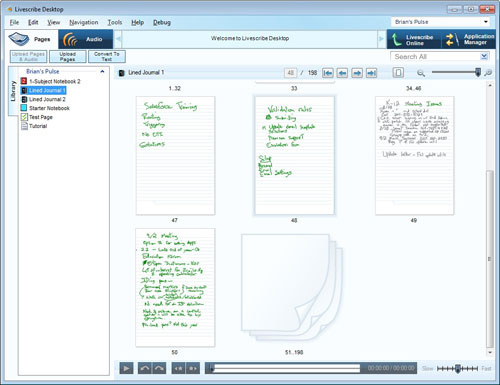
Task: Toggle single page view icon
Action: pyautogui.click(x=398, y=72)
